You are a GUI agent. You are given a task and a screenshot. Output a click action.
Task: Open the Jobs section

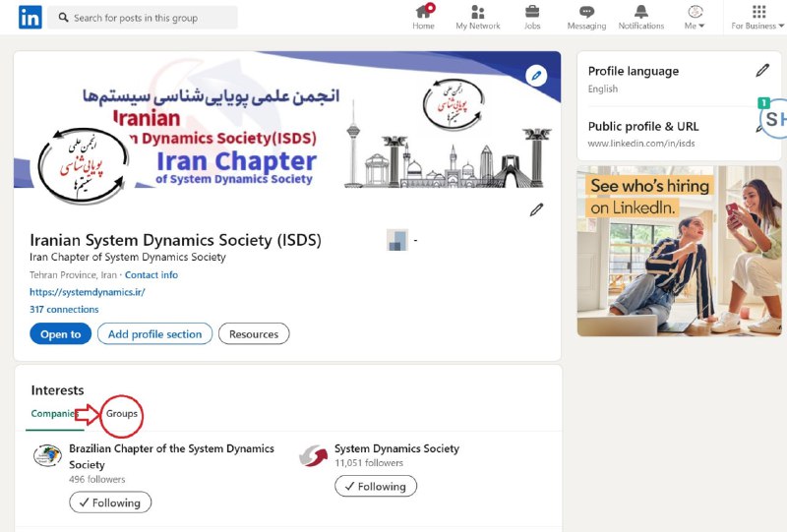[x=532, y=17]
